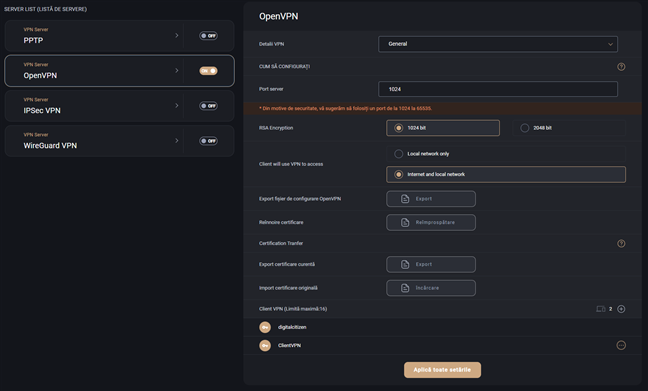Export the OpenVPN configuration file
The width and height of the screenshot is (648, 391).
pyautogui.click(x=431, y=199)
